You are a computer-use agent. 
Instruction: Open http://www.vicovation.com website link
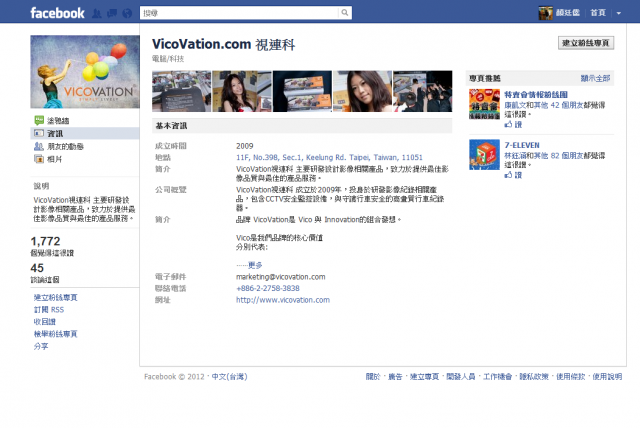point(283,300)
